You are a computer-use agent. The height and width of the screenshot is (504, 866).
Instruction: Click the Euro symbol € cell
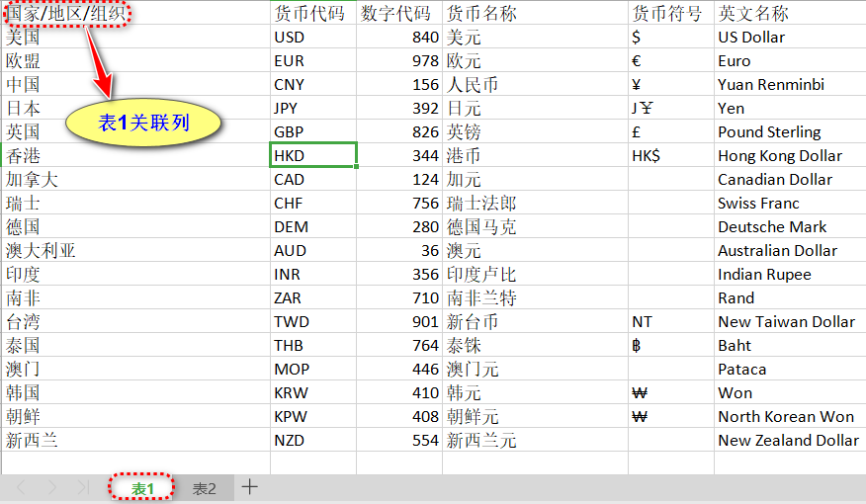point(670,61)
